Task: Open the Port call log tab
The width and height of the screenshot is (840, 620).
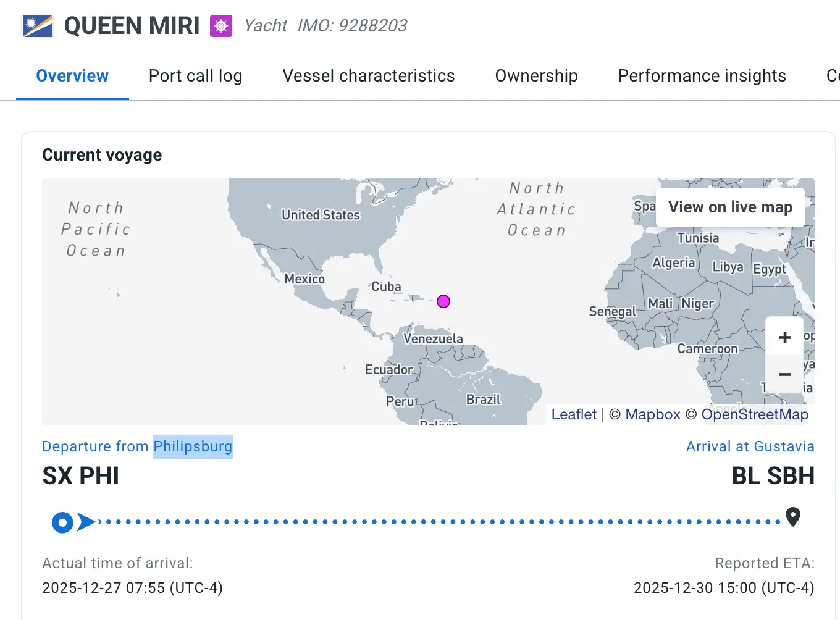Action: click(x=195, y=76)
